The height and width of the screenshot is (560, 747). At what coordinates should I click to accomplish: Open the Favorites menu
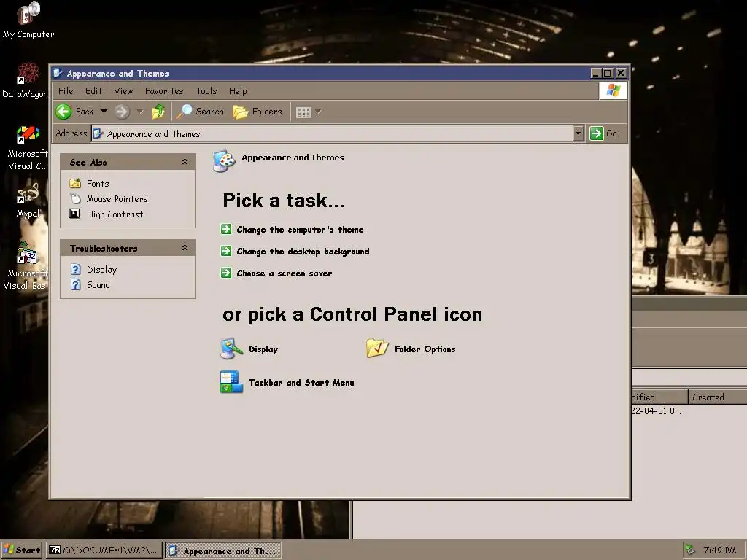[x=164, y=91]
